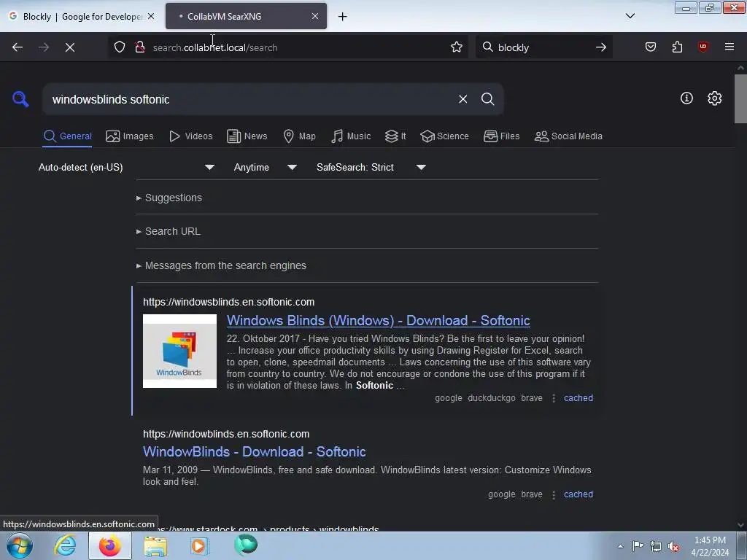
Task: Open the About info icon
Action: point(686,98)
